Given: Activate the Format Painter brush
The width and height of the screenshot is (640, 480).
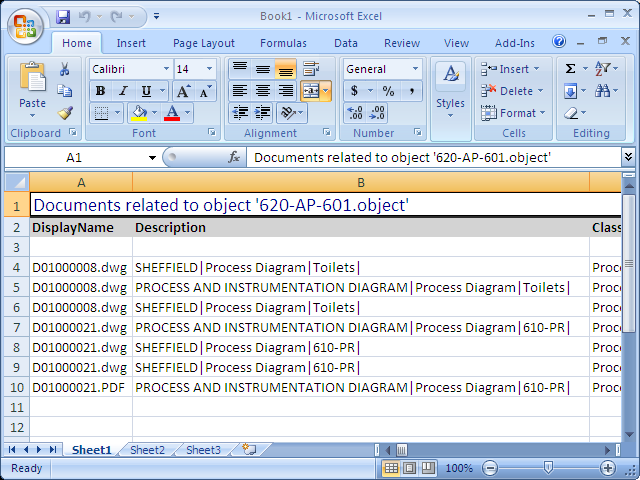Looking at the screenshot, I should point(64,113).
